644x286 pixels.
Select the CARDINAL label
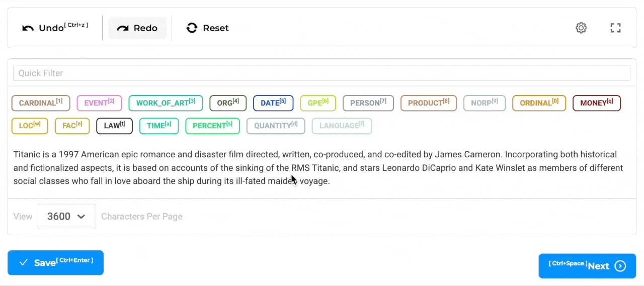click(x=41, y=103)
